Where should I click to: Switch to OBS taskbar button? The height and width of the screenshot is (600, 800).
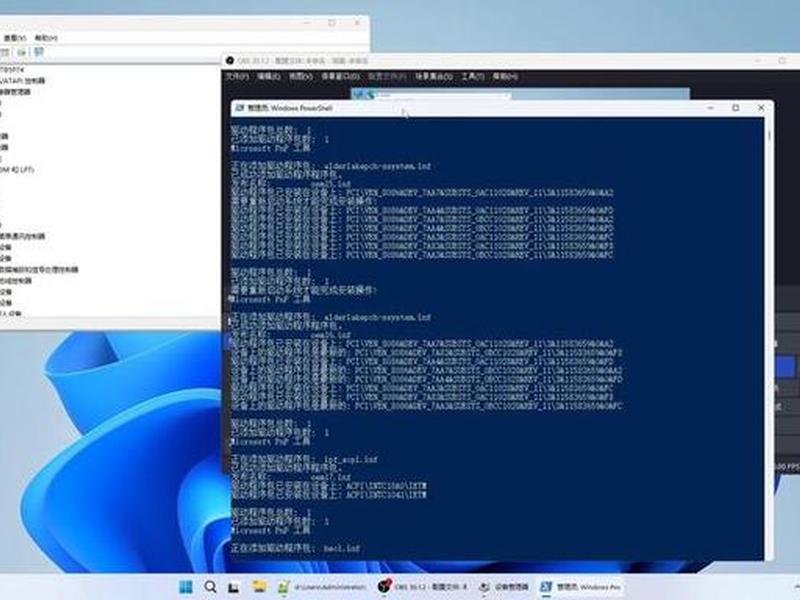(422, 587)
